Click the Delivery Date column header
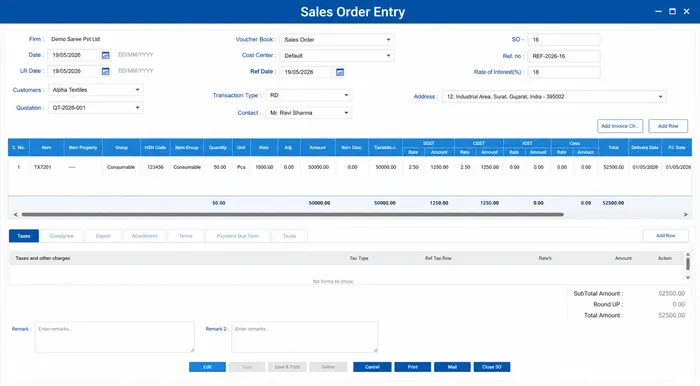 click(645, 148)
